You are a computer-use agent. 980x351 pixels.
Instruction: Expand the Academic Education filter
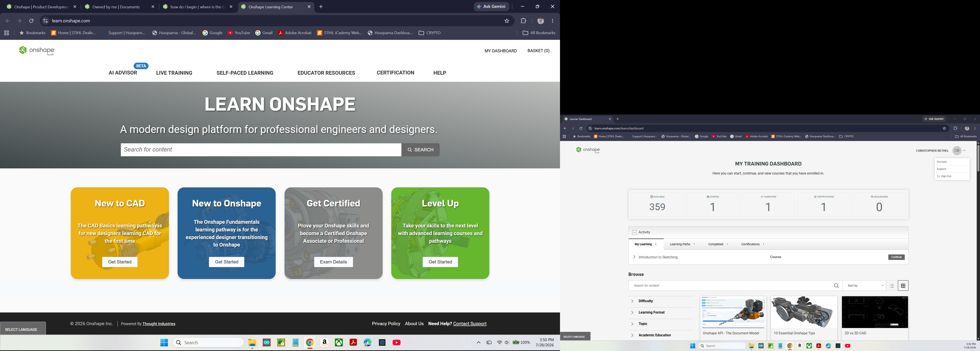click(x=632, y=335)
